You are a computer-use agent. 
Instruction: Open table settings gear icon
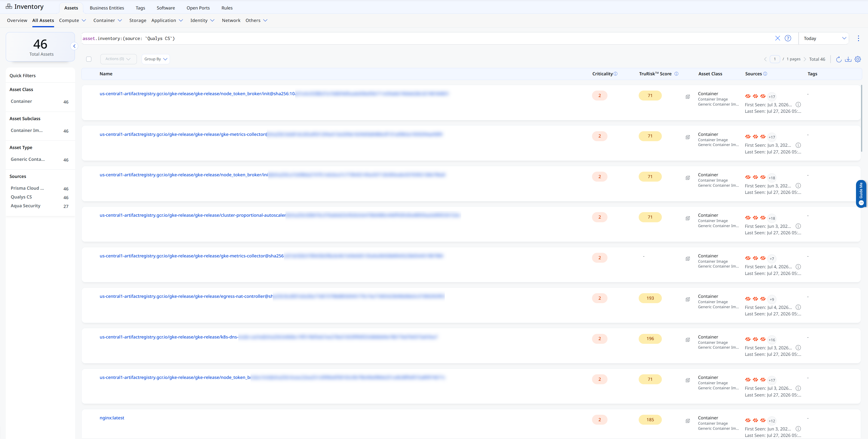(858, 59)
